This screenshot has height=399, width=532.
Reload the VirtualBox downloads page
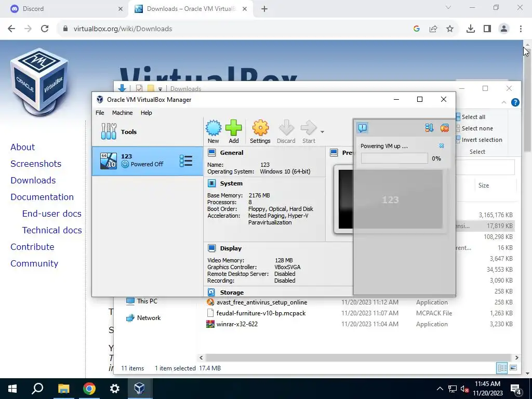click(45, 29)
